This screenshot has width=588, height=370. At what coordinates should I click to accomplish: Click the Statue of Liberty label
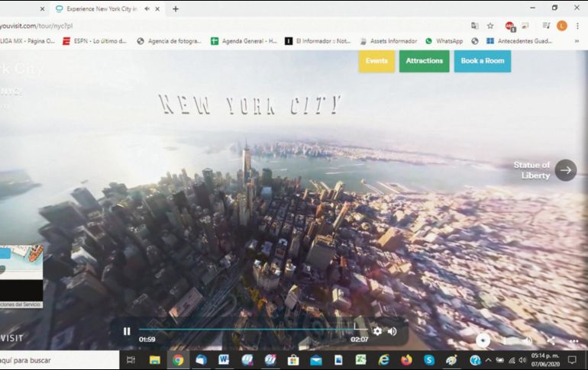(x=531, y=170)
